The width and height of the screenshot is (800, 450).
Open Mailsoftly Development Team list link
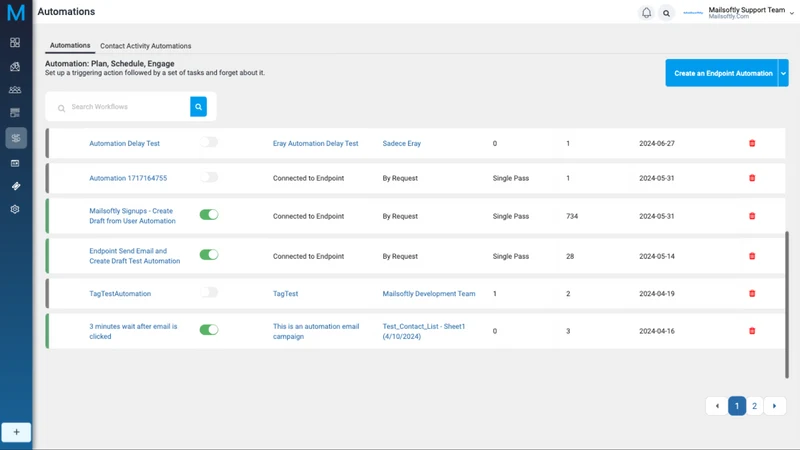pyautogui.click(x=429, y=294)
